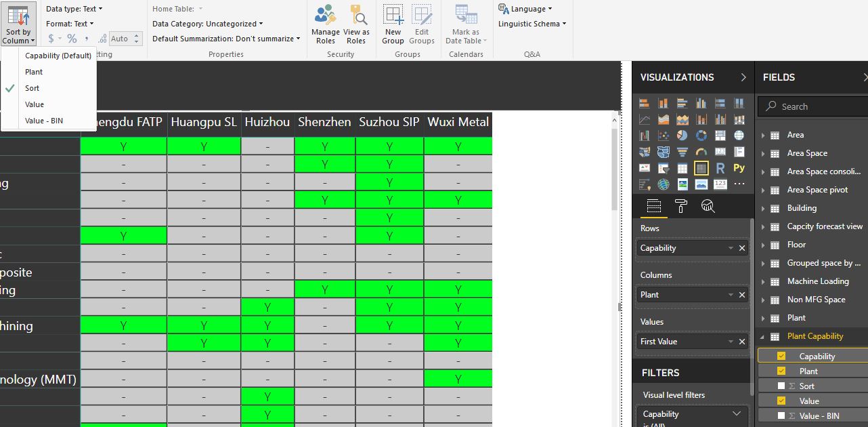Select the slicer visual
The width and height of the screenshot is (868, 427).
coord(664,168)
